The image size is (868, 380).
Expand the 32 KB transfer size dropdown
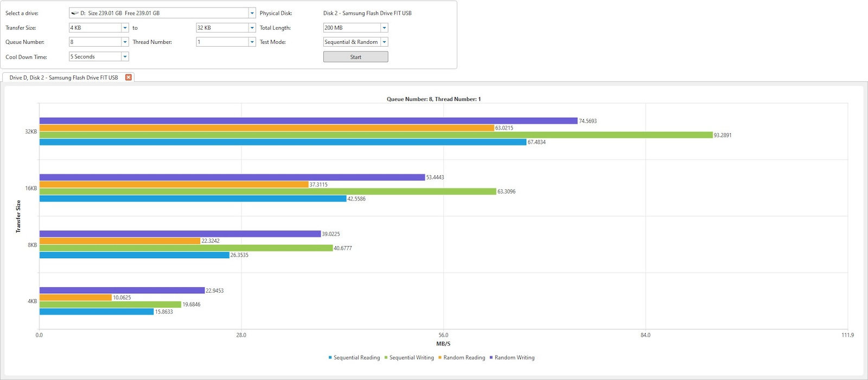[252, 28]
